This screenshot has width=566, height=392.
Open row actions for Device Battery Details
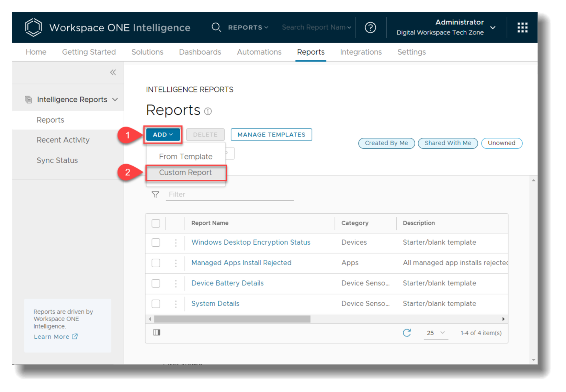pyautogui.click(x=176, y=283)
